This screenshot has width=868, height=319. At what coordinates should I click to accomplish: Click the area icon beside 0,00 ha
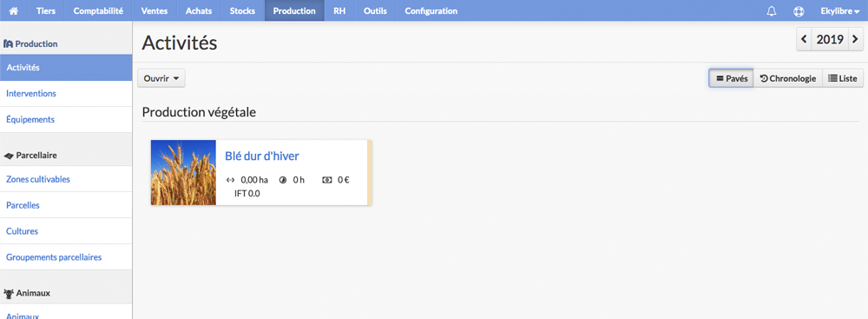tap(231, 180)
